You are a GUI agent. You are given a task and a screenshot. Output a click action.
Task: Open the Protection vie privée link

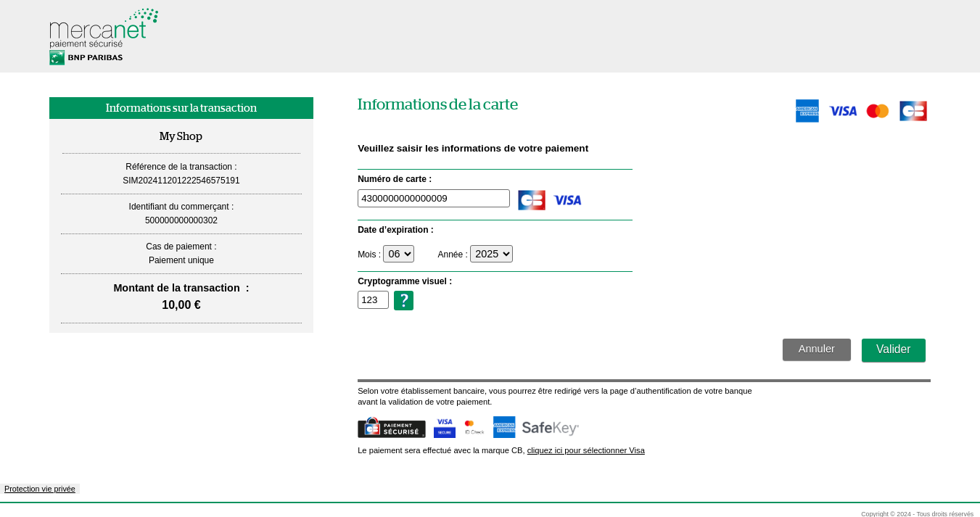pos(40,489)
